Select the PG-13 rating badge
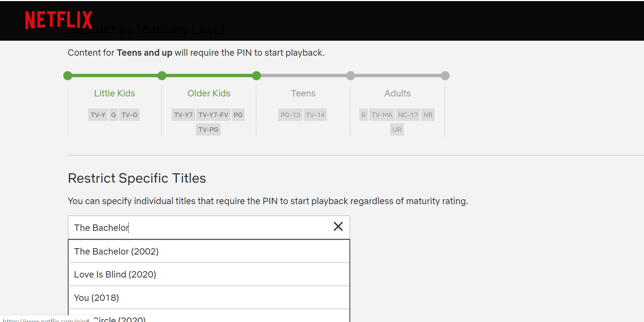Viewport: 644px width, 322px height. [290, 114]
